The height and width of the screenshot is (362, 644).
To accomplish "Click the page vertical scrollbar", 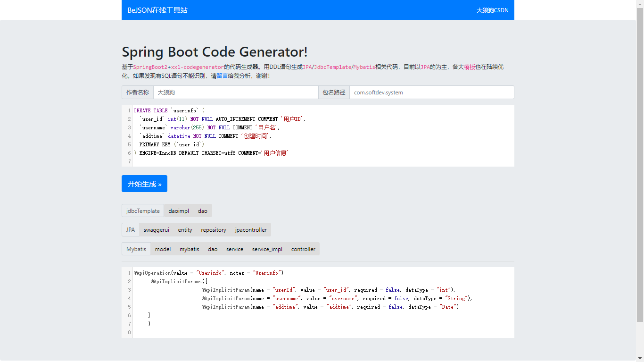I will 640,165.
